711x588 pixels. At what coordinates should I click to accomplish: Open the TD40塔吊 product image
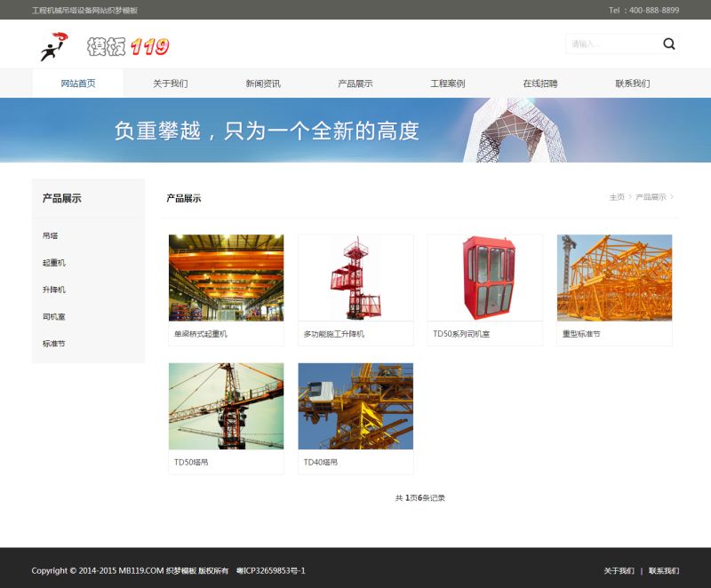pyautogui.click(x=355, y=406)
